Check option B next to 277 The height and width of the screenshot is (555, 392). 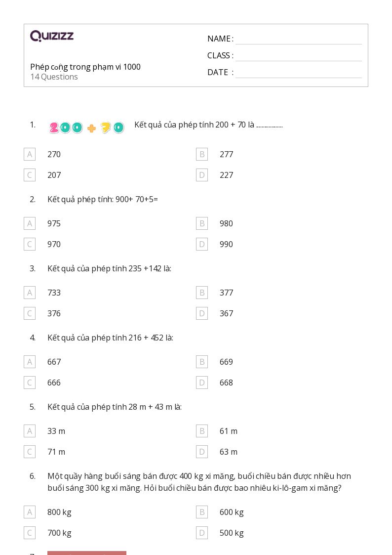[x=202, y=154]
